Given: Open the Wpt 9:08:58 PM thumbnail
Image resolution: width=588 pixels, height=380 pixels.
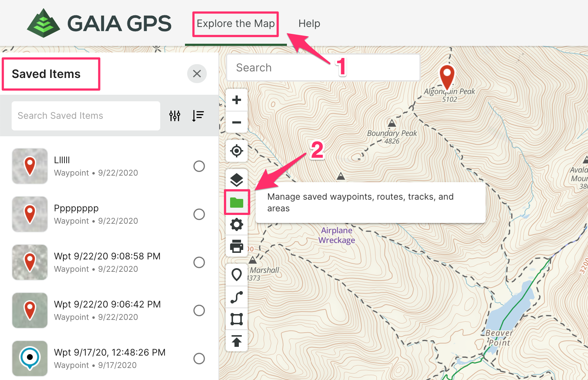Looking at the screenshot, I should pos(30,262).
